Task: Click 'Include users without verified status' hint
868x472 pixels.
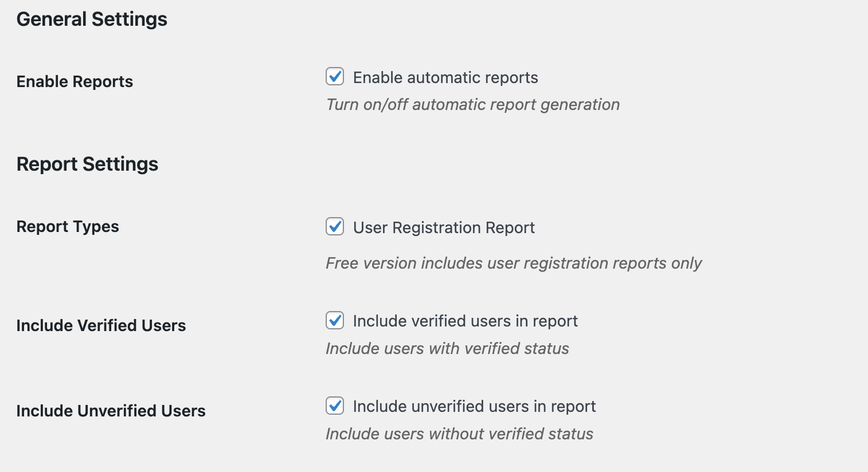Action: point(459,434)
